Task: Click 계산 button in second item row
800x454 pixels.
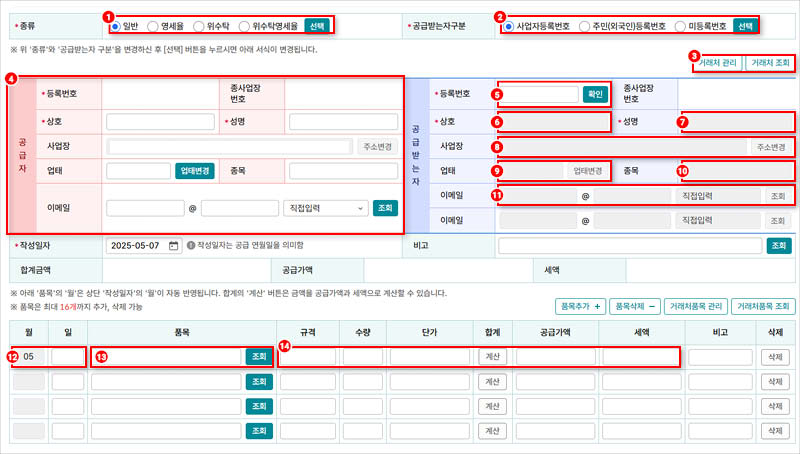Action: click(x=492, y=382)
